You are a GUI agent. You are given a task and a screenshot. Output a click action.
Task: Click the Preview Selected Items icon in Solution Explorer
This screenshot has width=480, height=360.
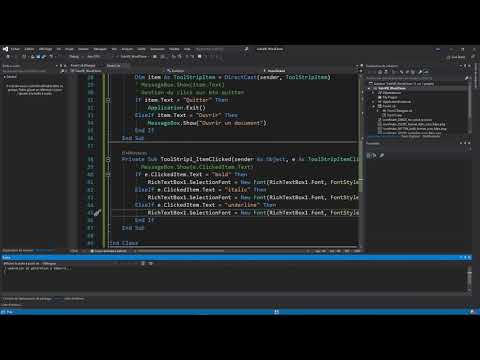426,72
